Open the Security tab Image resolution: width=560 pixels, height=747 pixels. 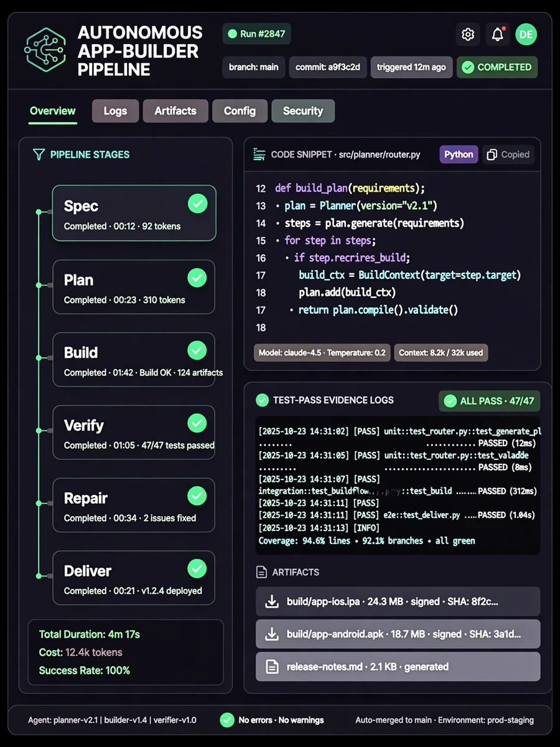[303, 111]
